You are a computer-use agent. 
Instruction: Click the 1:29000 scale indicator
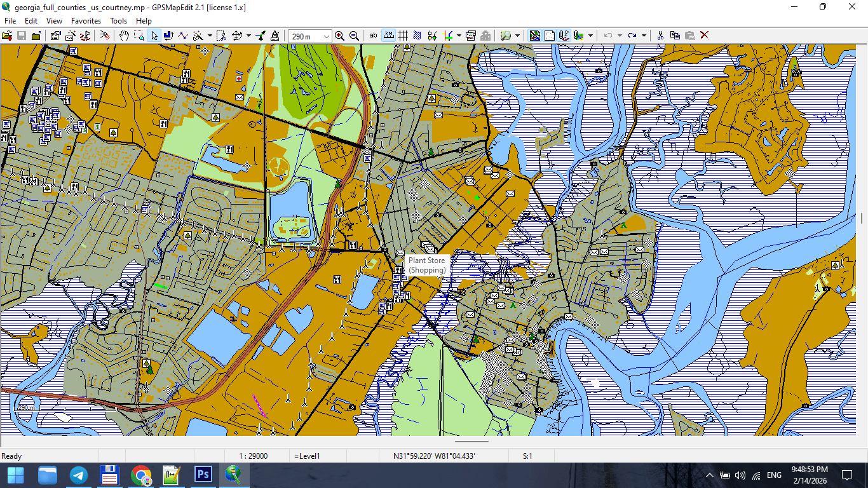[x=254, y=456]
